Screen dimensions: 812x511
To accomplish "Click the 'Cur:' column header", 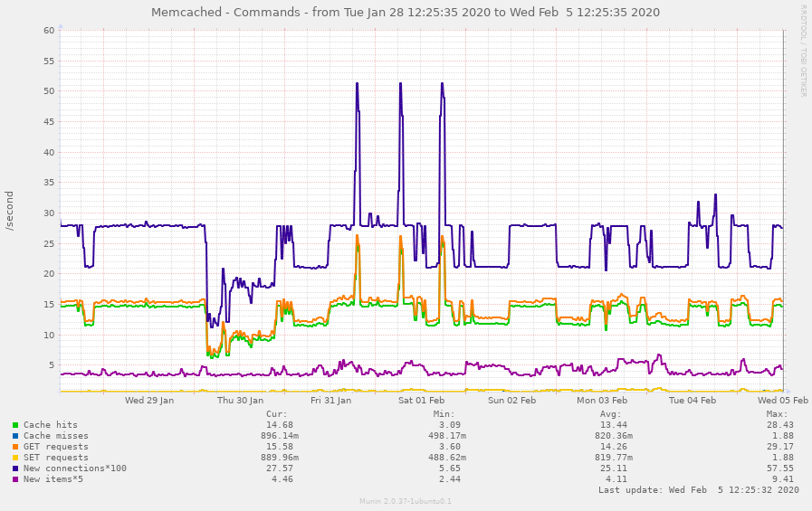I will pos(276,413).
